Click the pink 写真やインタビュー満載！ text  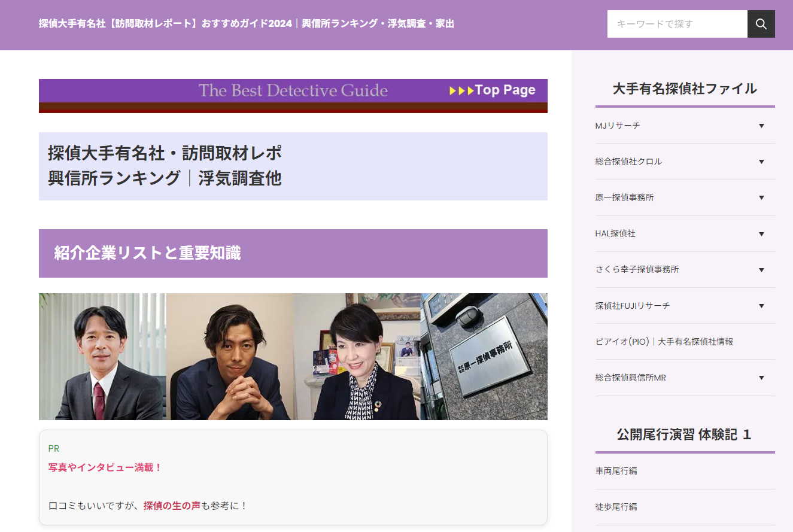[105, 467]
